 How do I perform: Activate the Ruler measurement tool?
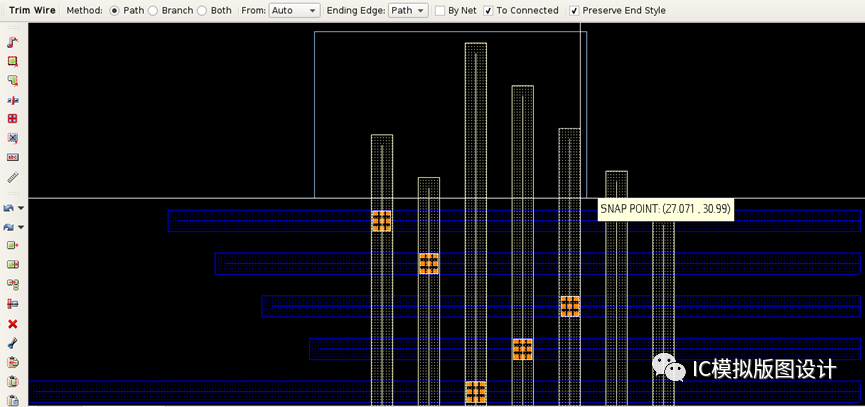click(x=13, y=177)
